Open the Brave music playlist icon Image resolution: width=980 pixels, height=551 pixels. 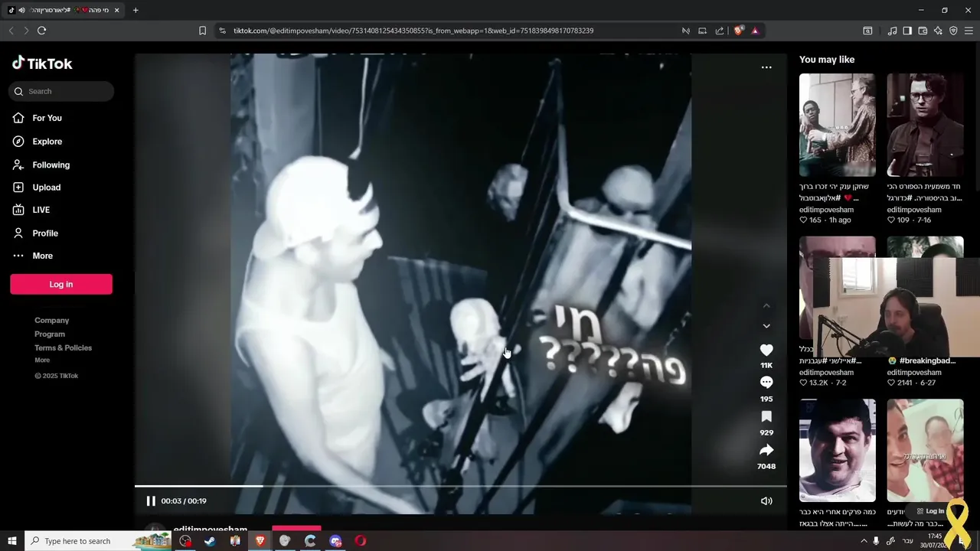coord(892,31)
